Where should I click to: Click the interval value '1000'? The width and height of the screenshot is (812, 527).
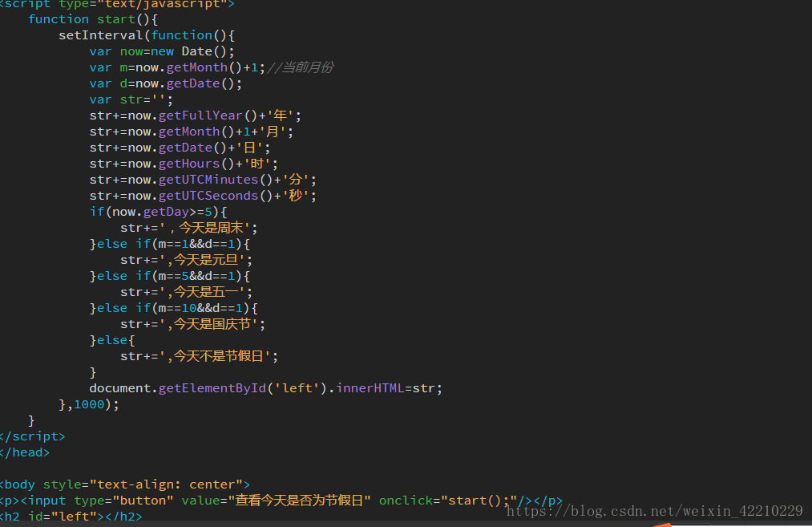(89, 405)
